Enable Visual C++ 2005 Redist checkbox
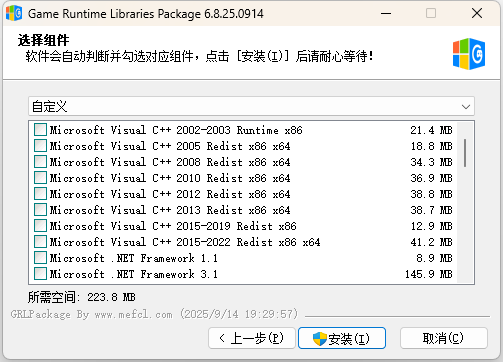Screen dimensions: 503x362 [x=40, y=145]
